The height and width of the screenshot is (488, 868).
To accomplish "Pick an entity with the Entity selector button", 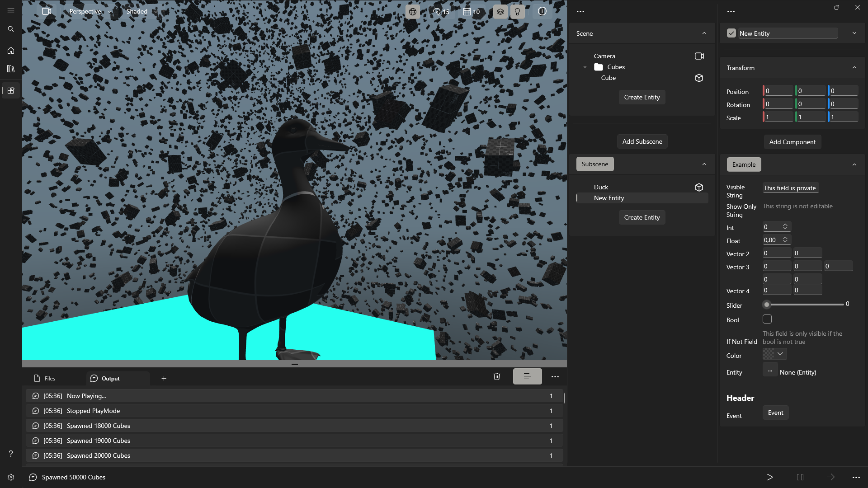I will point(770,371).
